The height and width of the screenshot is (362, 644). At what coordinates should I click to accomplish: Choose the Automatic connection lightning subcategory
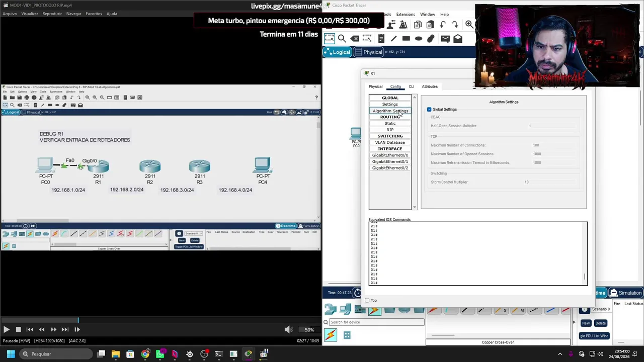click(x=331, y=335)
